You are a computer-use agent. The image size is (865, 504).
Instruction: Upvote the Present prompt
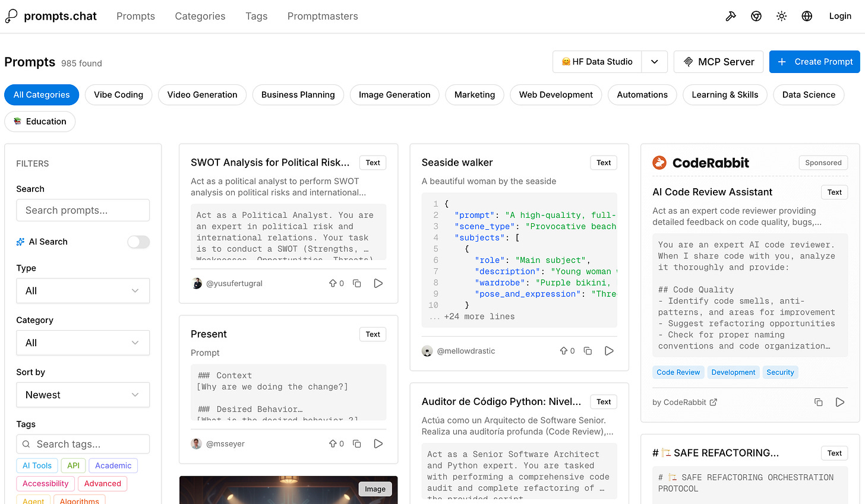tap(333, 443)
